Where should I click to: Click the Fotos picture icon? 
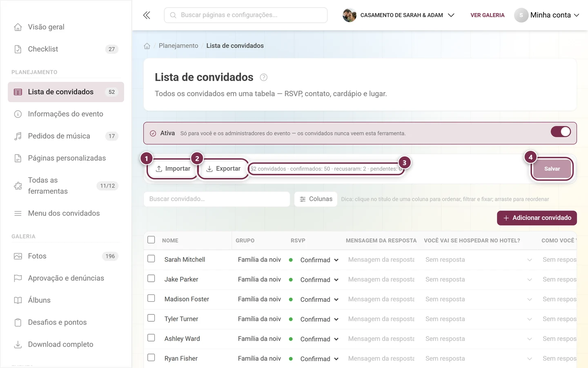tap(18, 256)
